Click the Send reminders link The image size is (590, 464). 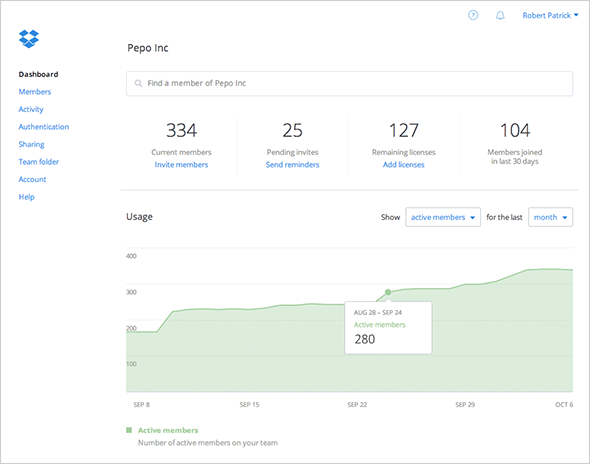pos(292,165)
